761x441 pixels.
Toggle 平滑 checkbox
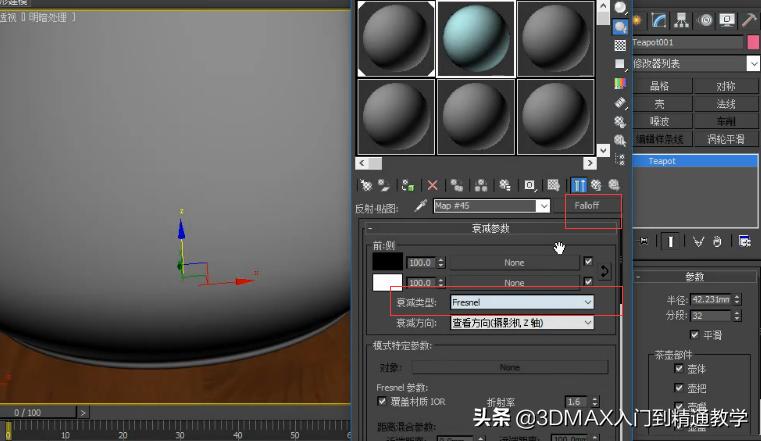point(695,334)
